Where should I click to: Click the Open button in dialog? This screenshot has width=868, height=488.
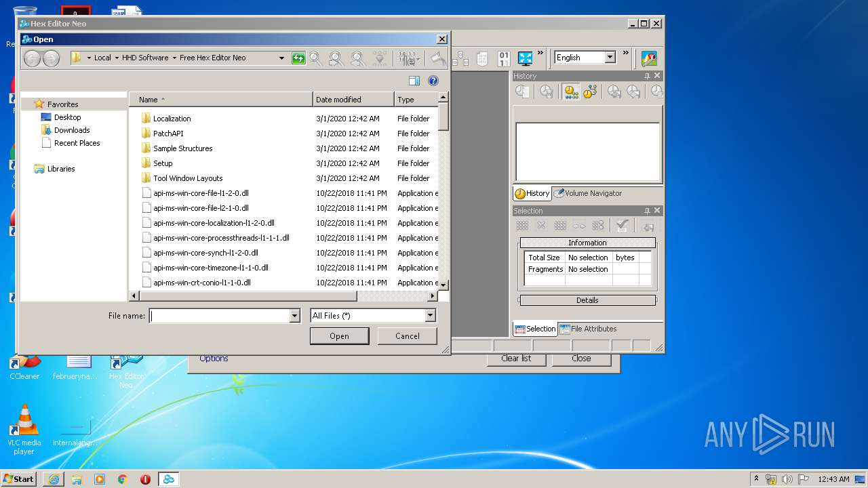tap(339, 336)
